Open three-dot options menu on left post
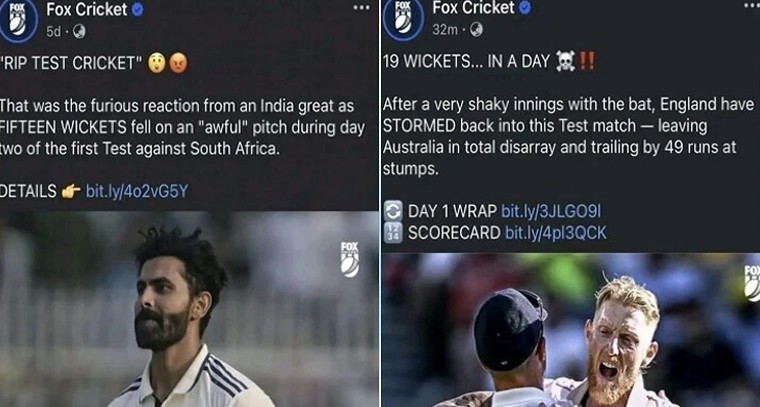 361,8
